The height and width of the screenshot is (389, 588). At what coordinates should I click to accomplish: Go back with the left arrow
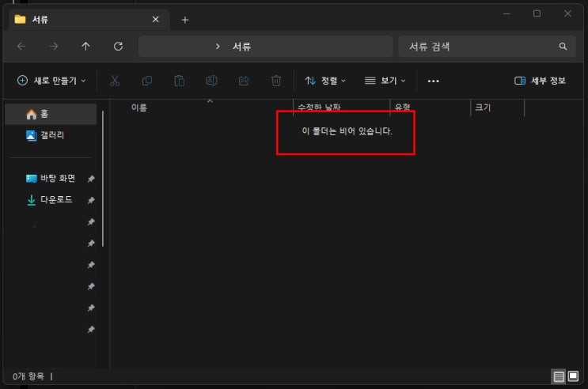point(21,47)
